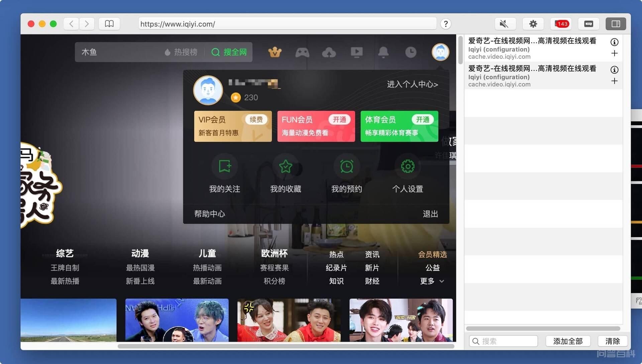Click info icon of second sidebar entry
This screenshot has width=642, height=364.
[x=614, y=70]
